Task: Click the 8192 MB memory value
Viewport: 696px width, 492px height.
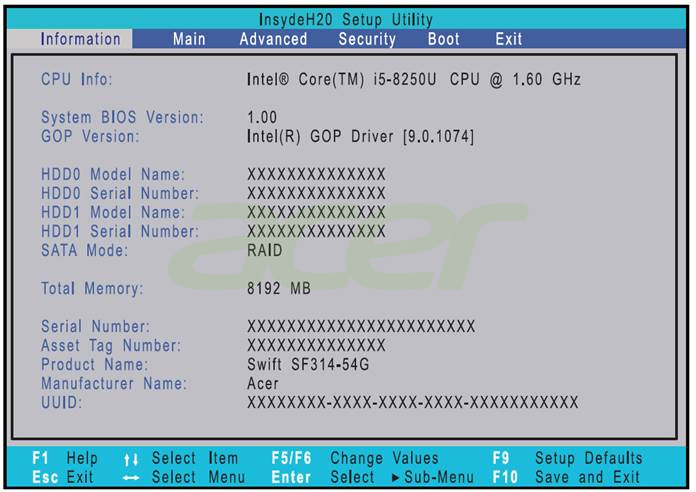Action: point(279,289)
